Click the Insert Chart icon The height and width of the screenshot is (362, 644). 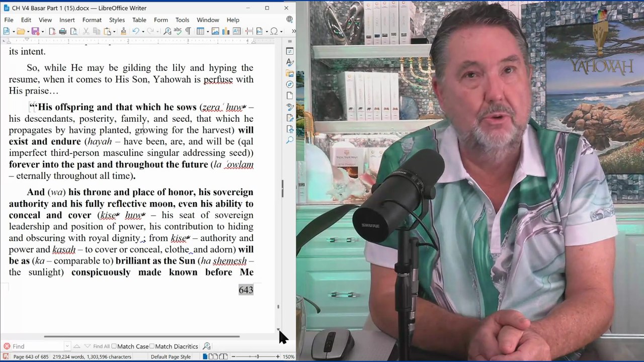click(x=226, y=31)
